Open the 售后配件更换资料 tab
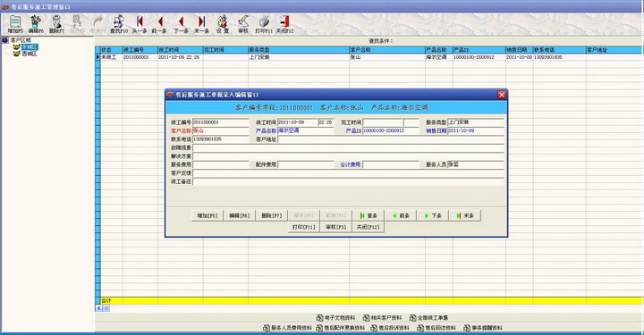 (x=341, y=328)
